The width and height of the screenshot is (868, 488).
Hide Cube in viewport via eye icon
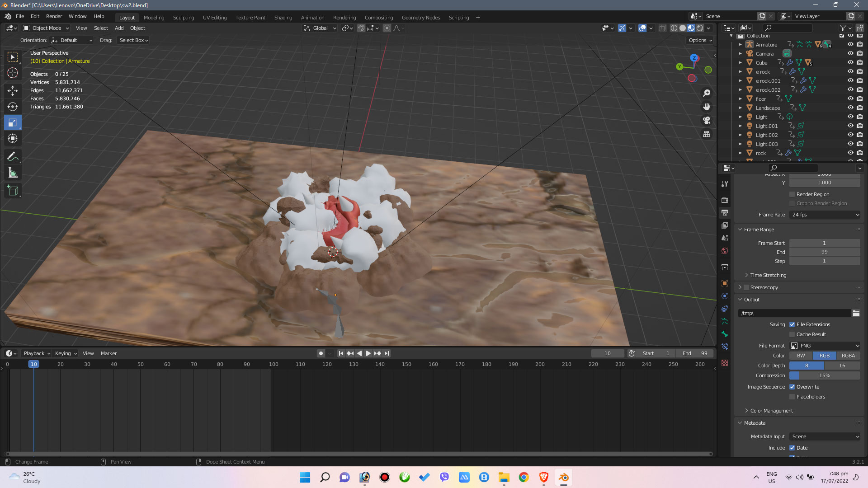[850, 62]
